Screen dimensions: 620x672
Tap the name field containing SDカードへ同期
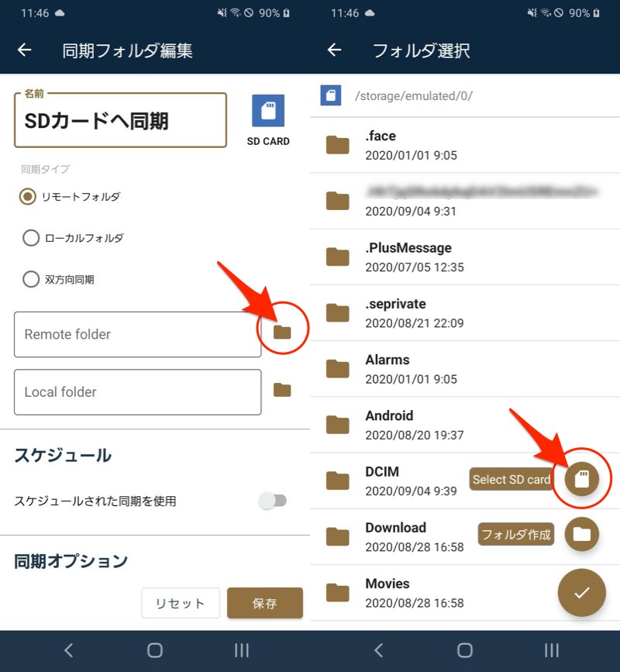click(120, 121)
